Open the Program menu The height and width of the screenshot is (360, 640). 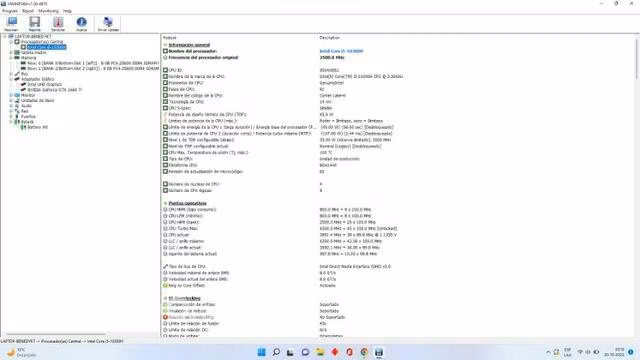click(10, 11)
